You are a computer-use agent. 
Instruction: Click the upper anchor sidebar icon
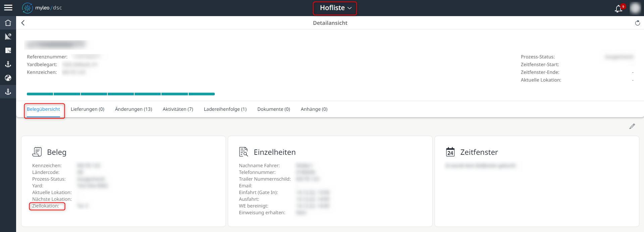pyautogui.click(x=8, y=64)
